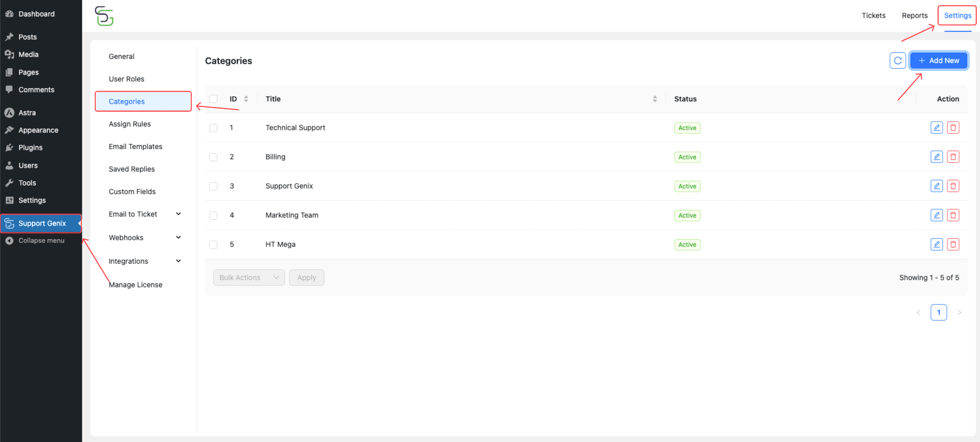Click the Add New category button
The image size is (980, 442).
coord(938,60)
